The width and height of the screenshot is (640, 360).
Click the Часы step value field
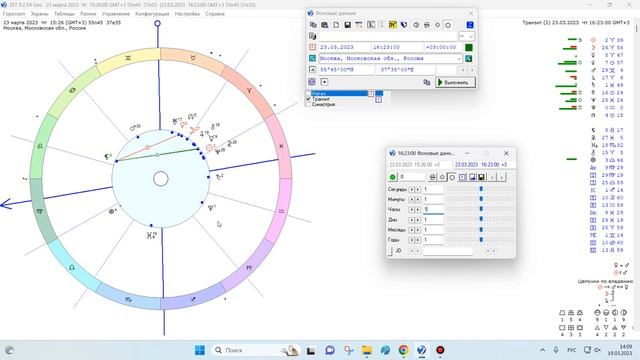(433, 209)
